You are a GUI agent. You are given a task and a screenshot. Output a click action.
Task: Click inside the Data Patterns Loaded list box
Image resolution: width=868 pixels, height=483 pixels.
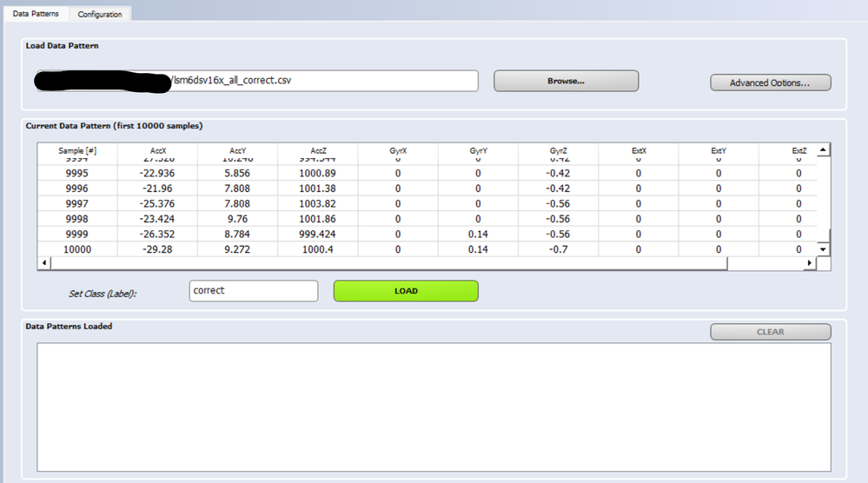434,407
